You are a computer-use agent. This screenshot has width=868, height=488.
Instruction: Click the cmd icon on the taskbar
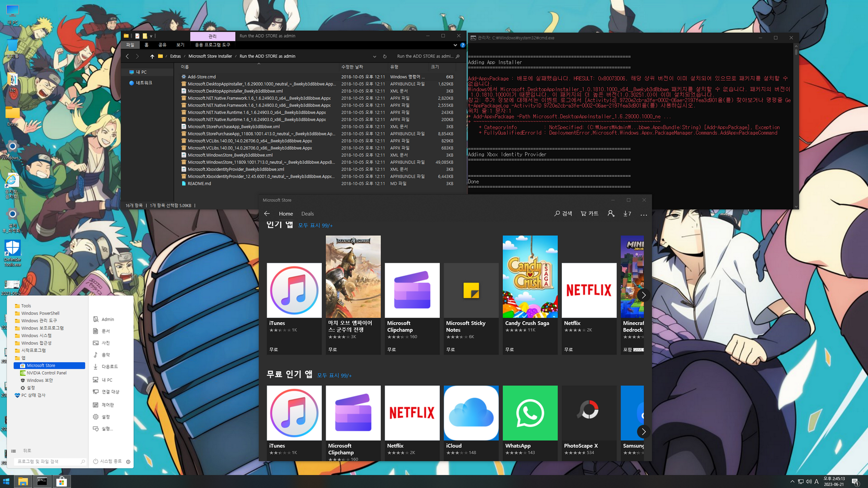tap(42, 482)
